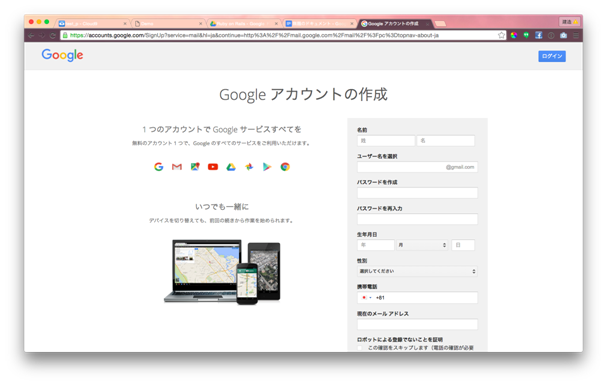The width and height of the screenshot is (606, 385).
Task: Click the Google logo in the header
Action: click(62, 55)
